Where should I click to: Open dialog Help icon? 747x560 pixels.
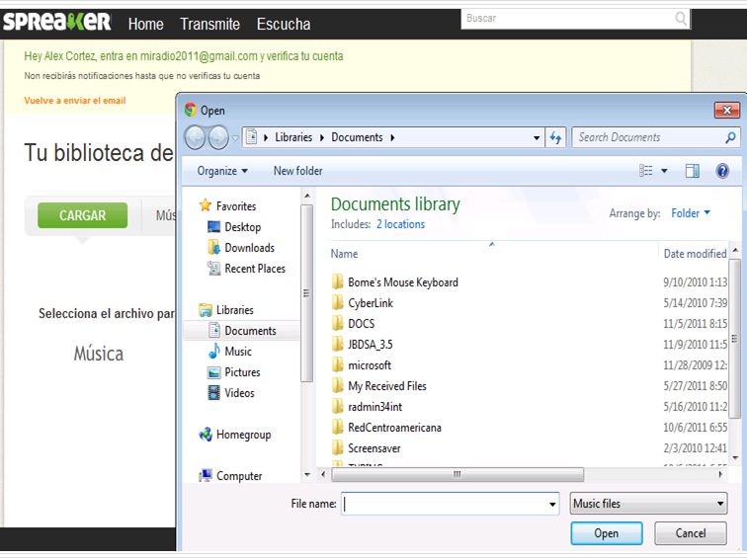coord(722,171)
